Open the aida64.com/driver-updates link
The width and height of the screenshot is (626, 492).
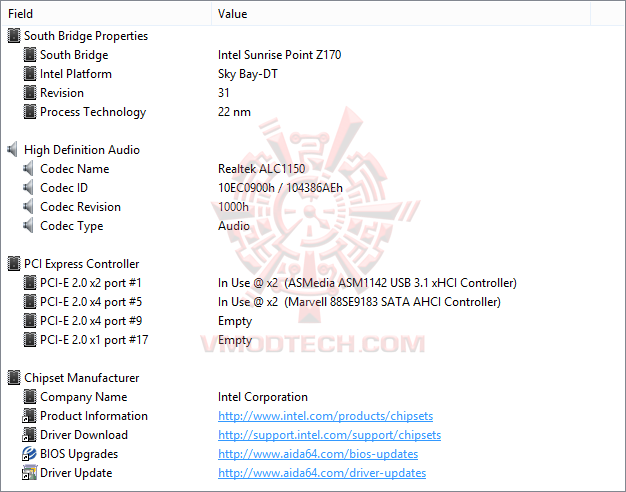322,472
